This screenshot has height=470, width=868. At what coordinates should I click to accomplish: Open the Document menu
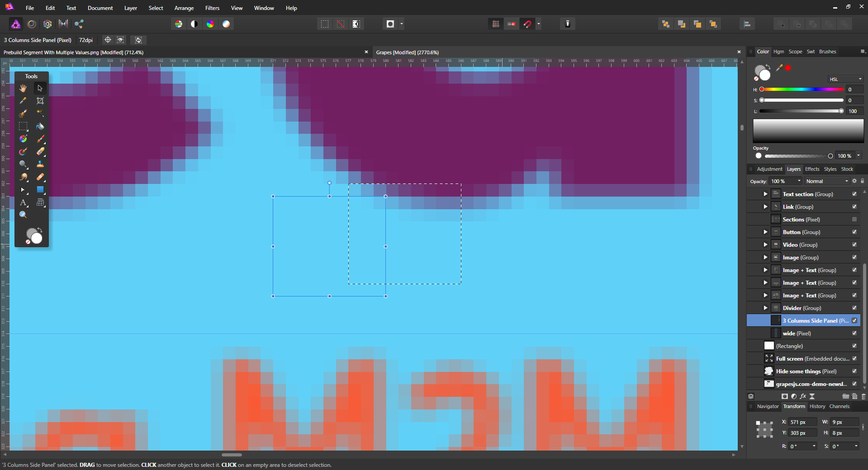[x=100, y=8]
